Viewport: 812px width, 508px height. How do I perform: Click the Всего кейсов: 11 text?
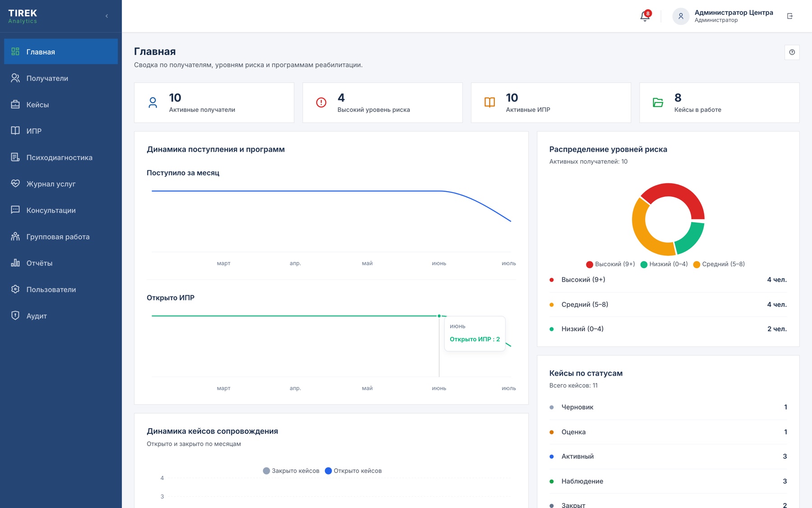tap(573, 385)
